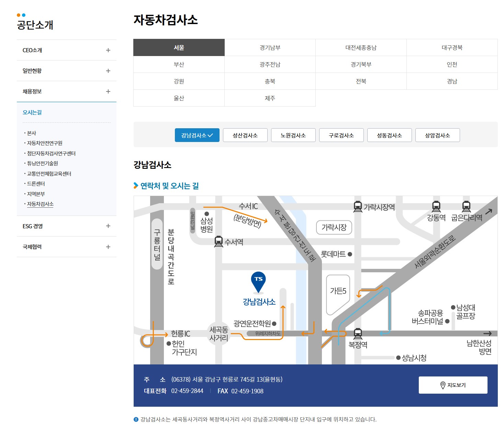Select the 성산검사소 inspection center
Image resolution: width=504 pixels, height=427 pixels.
coord(245,135)
